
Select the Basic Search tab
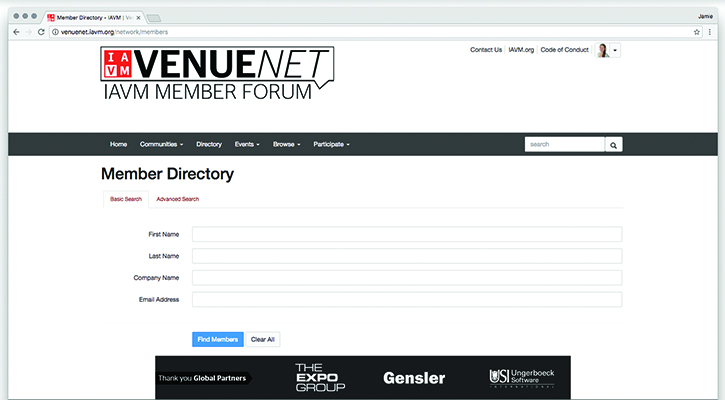(126, 199)
